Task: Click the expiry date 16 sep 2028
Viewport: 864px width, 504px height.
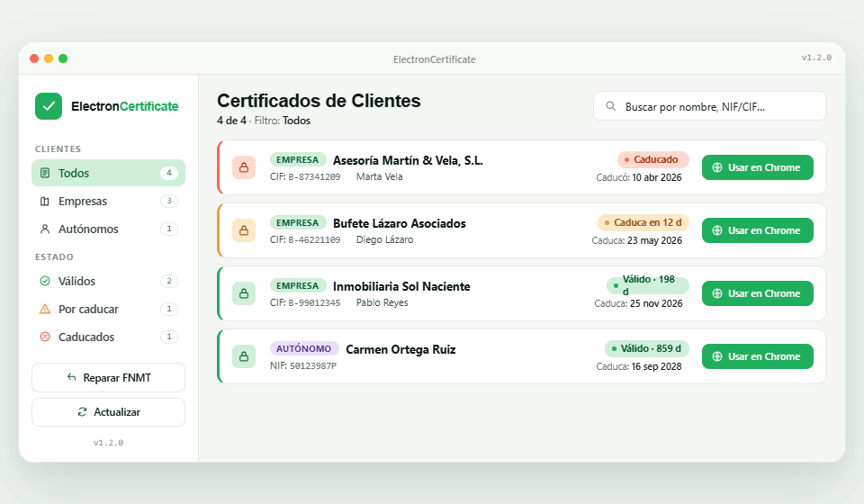Action: pyautogui.click(x=656, y=367)
